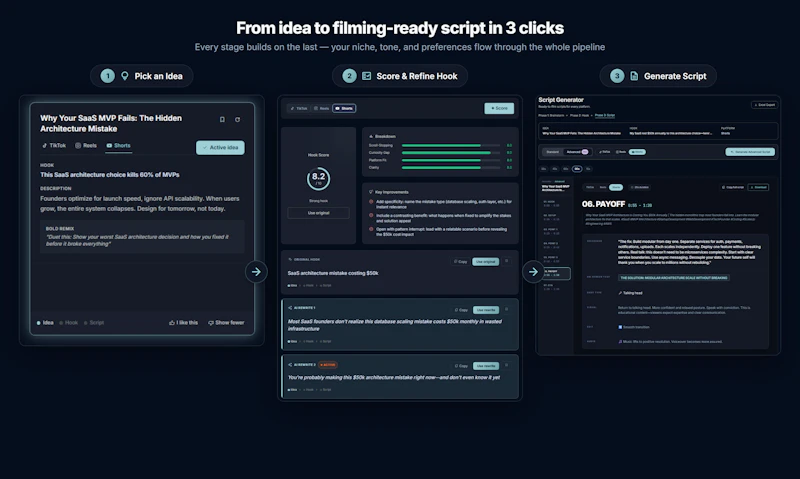This screenshot has width=800, height=479.
Task: Click thumbs-up 'I like this'
Action: tap(184, 322)
